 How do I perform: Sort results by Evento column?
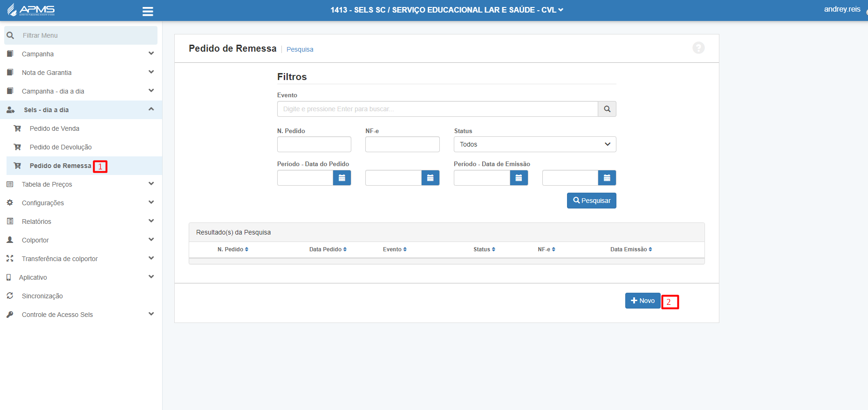(395, 249)
